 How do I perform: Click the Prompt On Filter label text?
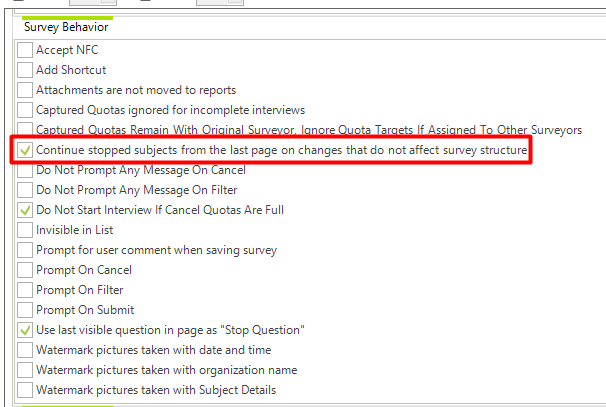pyautogui.click(x=80, y=290)
